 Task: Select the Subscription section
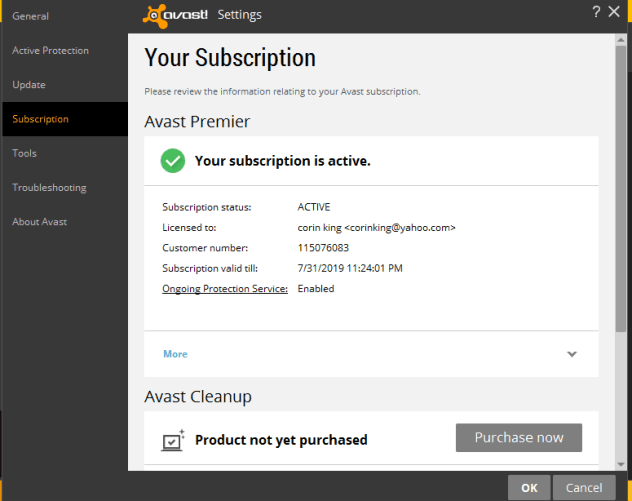click(x=40, y=119)
